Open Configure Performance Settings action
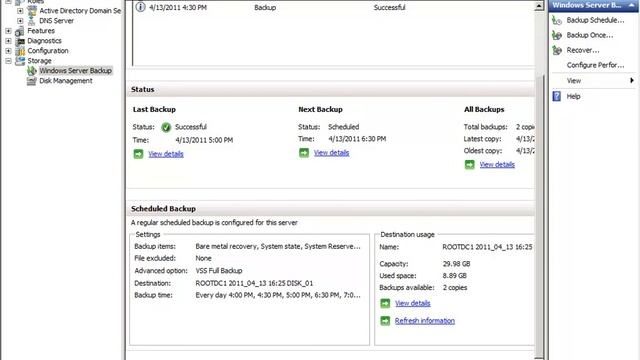 [595, 65]
